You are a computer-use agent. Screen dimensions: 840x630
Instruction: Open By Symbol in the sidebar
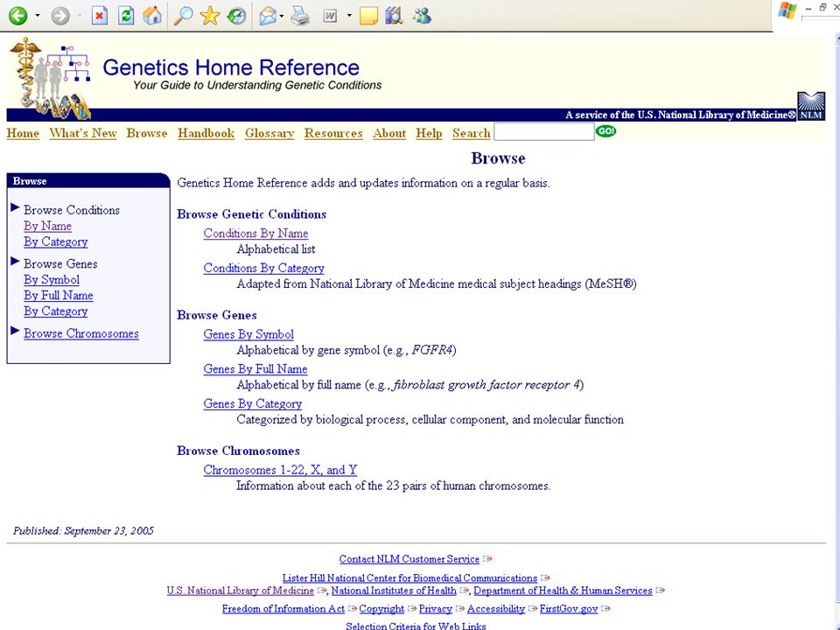(x=52, y=280)
